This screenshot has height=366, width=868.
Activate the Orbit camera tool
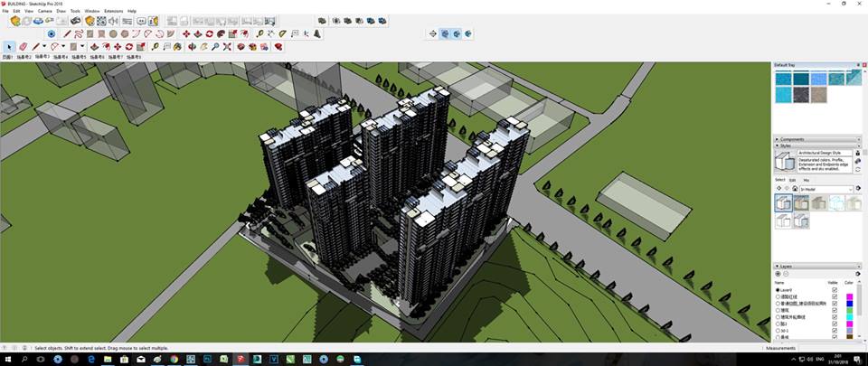(x=191, y=46)
